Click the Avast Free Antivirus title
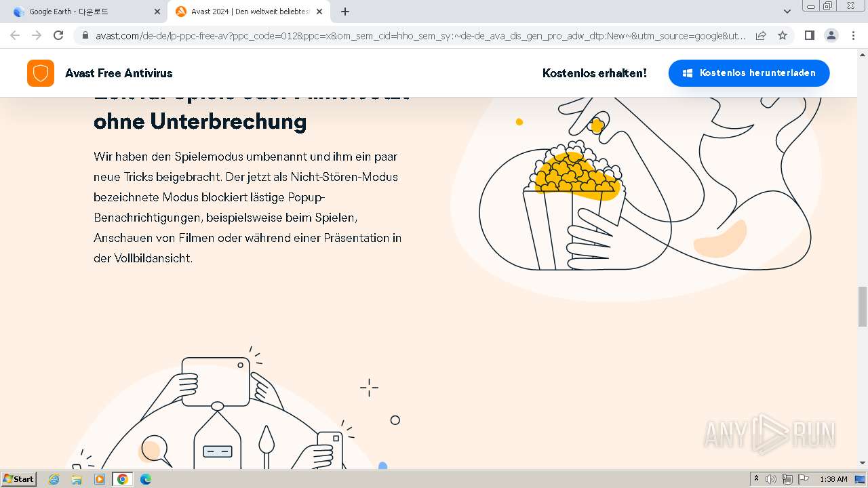Image resolution: width=868 pixels, height=488 pixels. click(119, 73)
